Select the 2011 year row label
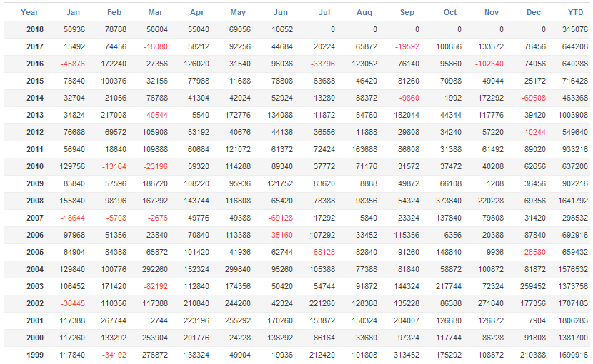This screenshot has height=364, width=593. pos(35,149)
